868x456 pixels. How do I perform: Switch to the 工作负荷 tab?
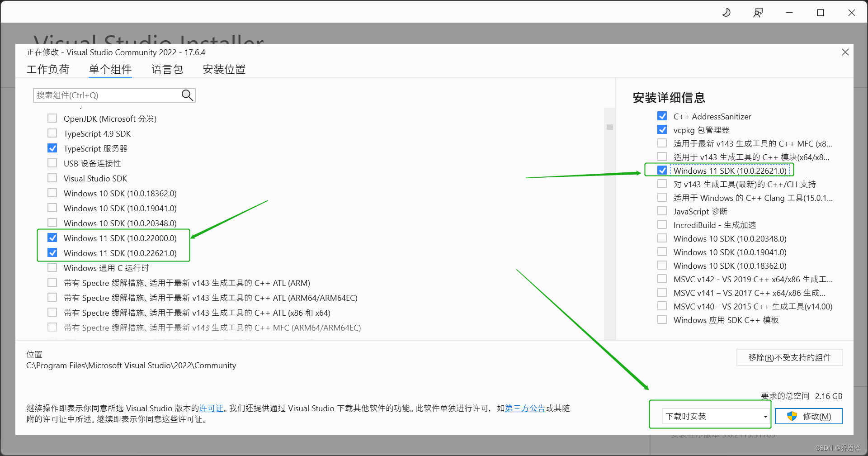pyautogui.click(x=48, y=69)
